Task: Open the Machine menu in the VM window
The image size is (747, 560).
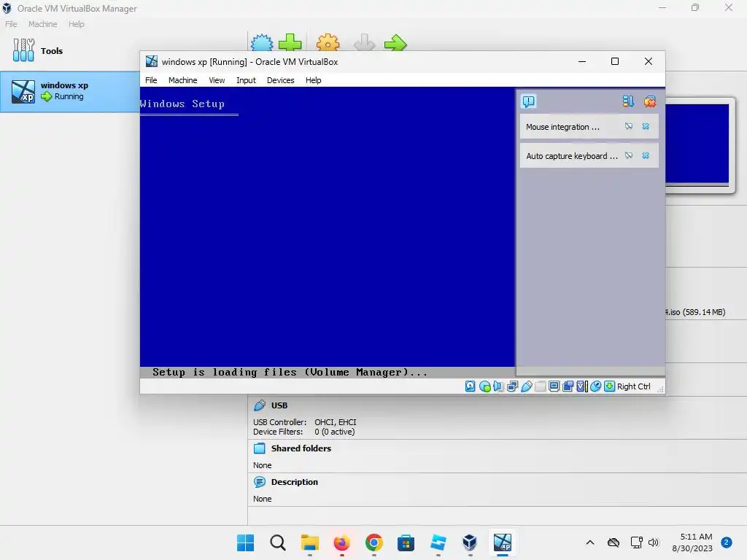Action: (183, 80)
